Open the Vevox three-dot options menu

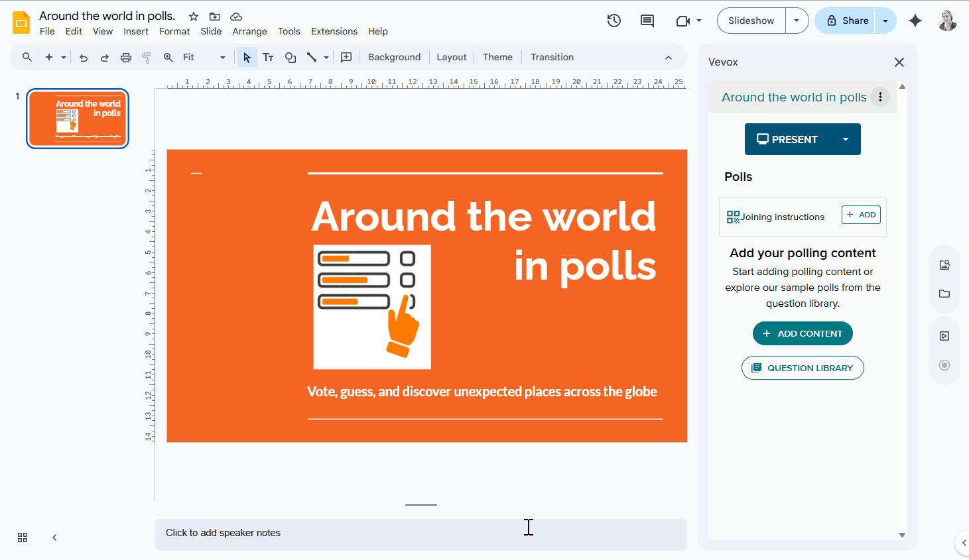point(880,97)
